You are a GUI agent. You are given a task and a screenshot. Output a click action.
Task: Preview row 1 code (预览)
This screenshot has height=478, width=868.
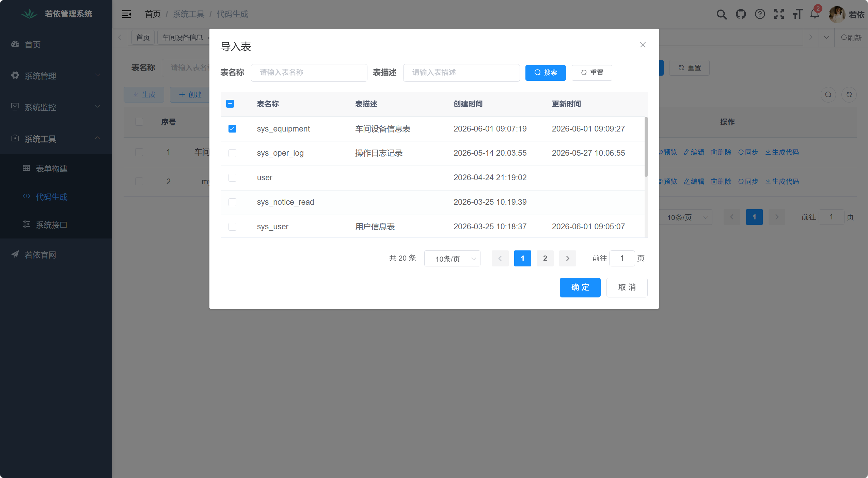[667, 152]
